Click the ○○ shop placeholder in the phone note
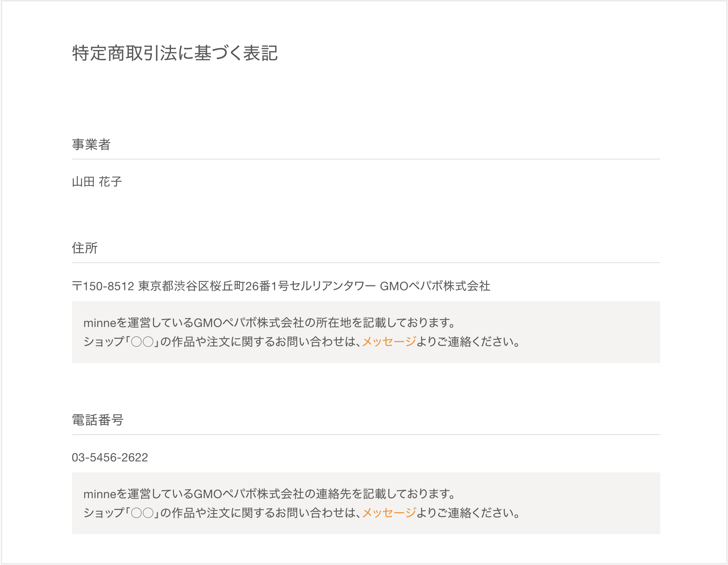This screenshot has width=728, height=565. (142, 513)
